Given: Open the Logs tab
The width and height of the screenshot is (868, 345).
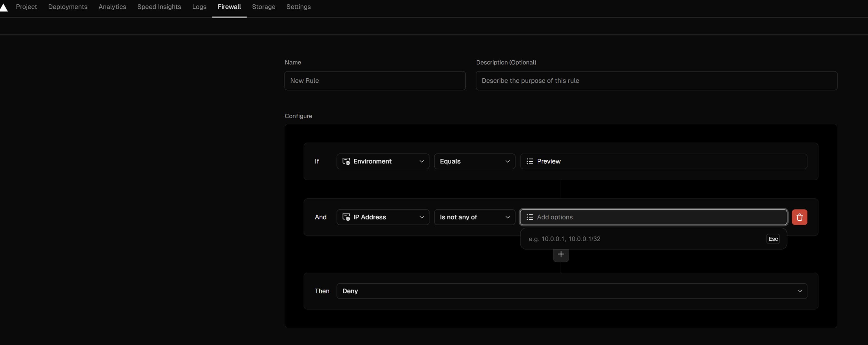Looking at the screenshot, I should (199, 7).
